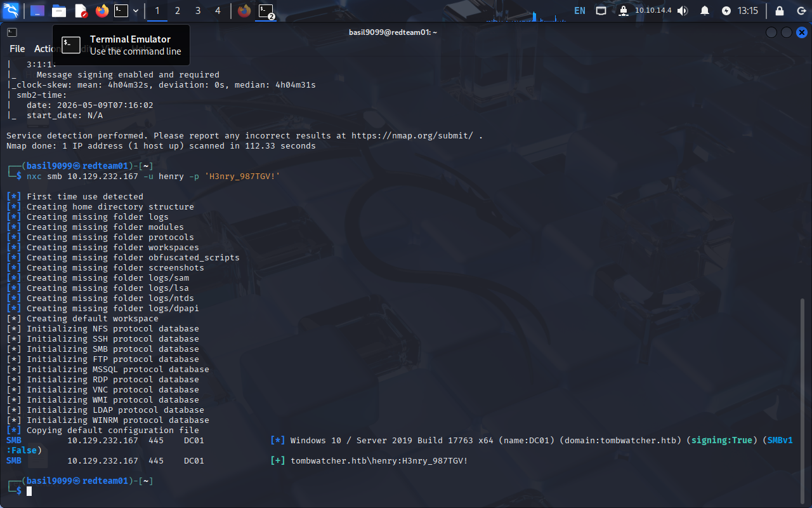812x508 pixels.
Task: Open the notifications bell
Action: coord(705,11)
